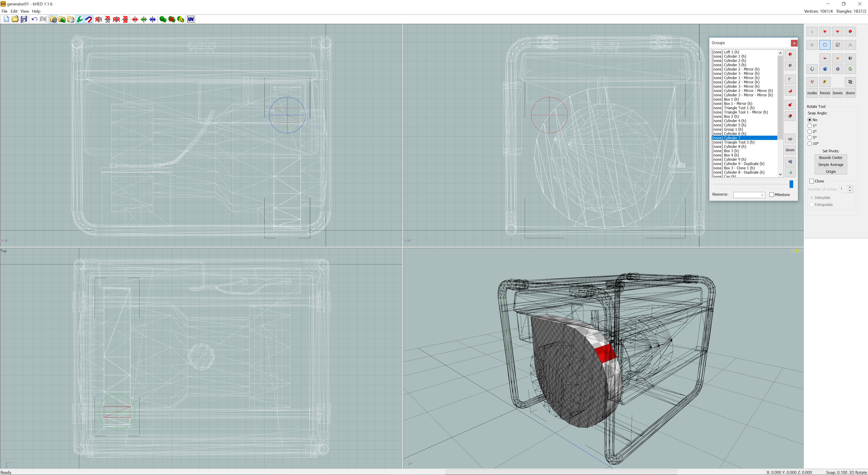Increase the number of clones stepper

point(849,187)
